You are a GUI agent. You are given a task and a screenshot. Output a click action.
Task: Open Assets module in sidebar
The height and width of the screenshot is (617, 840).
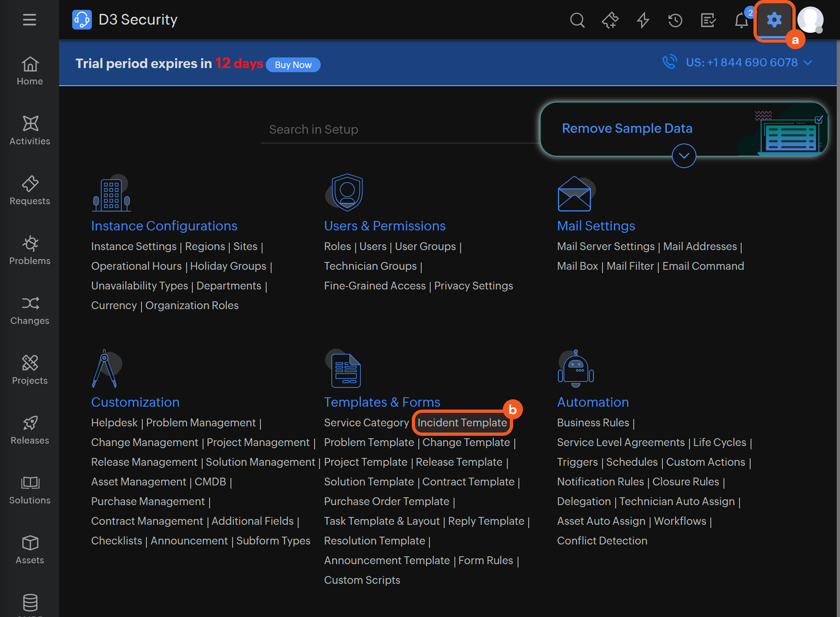pyautogui.click(x=30, y=549)
